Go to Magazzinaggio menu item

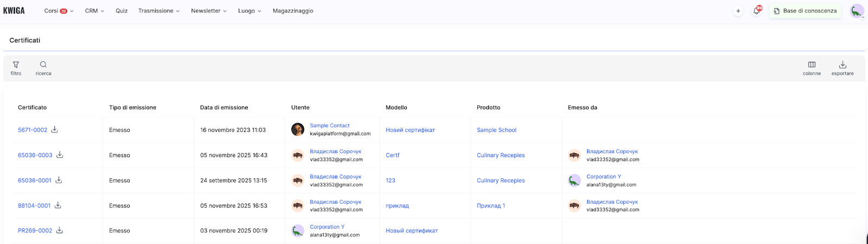click(293, 11)
